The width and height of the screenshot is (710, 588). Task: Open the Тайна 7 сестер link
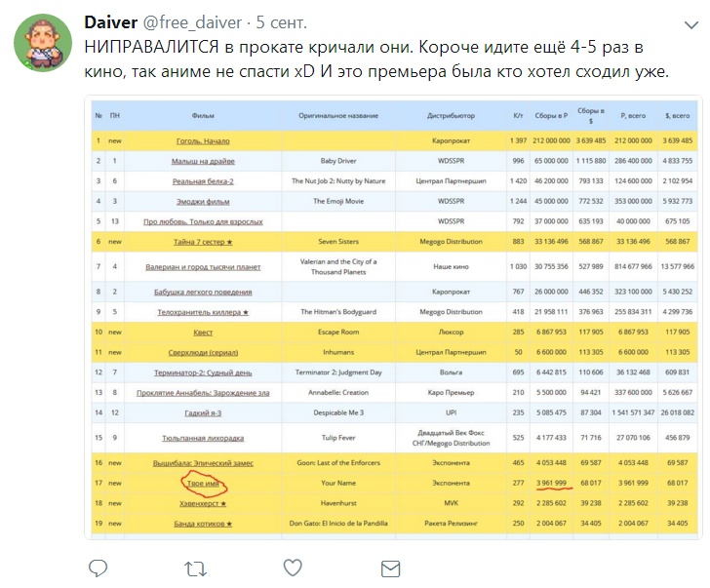[x=203, y=242]
